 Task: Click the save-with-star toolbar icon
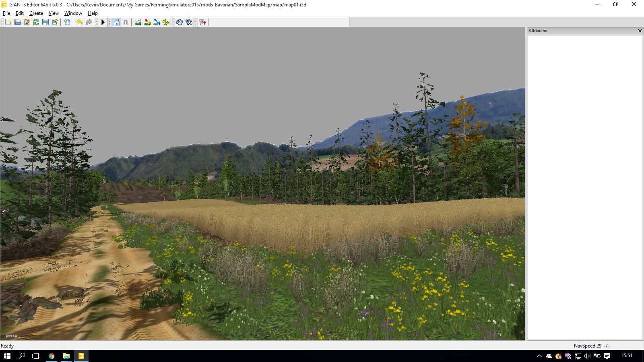pos(55,22)
